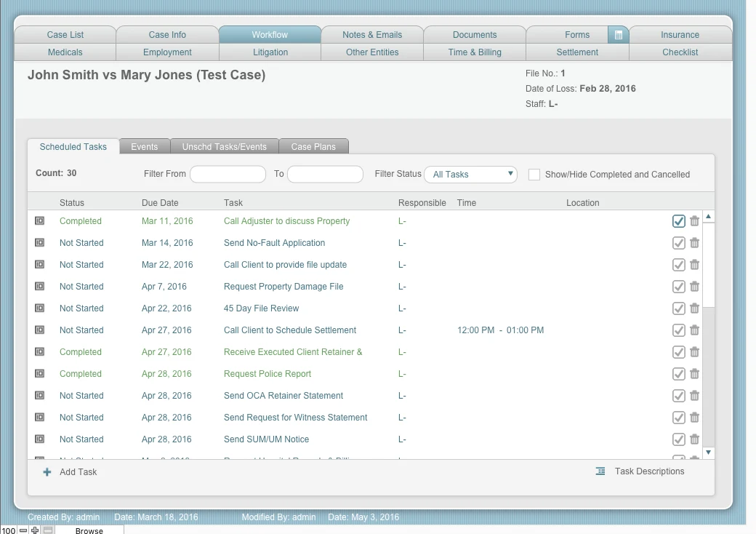The width and height of the screenshot is (756, 534).
Task: Click the Task Descriptions list icon
Action: click(x=600, y=471)
